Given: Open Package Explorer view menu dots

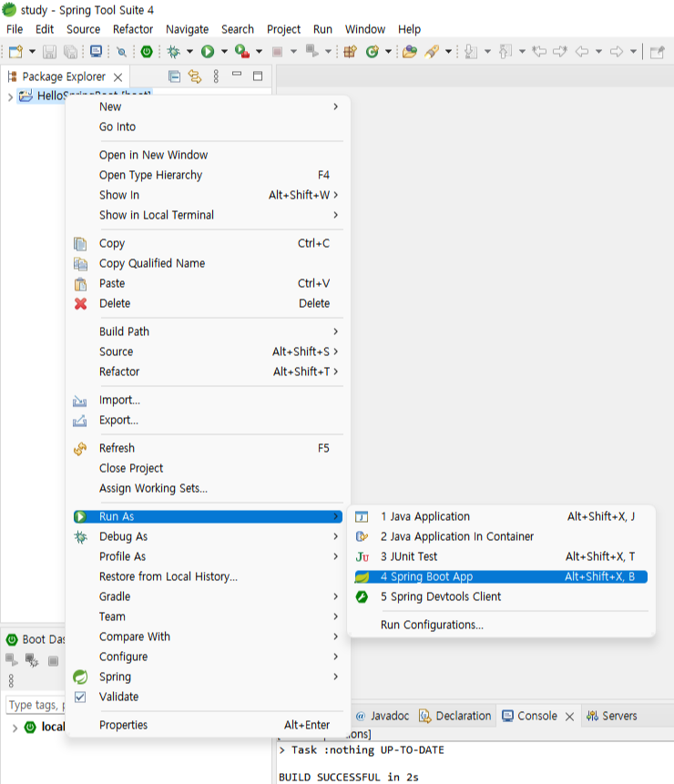Looking at the screenshot, I should pyautogui.click(x=216, y=76).
